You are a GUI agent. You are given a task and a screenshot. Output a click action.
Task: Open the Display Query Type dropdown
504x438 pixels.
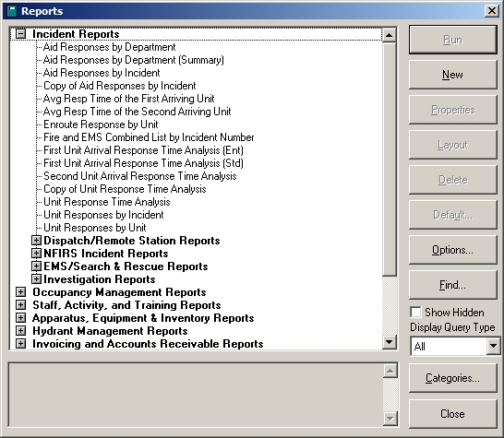coord(493,346)
